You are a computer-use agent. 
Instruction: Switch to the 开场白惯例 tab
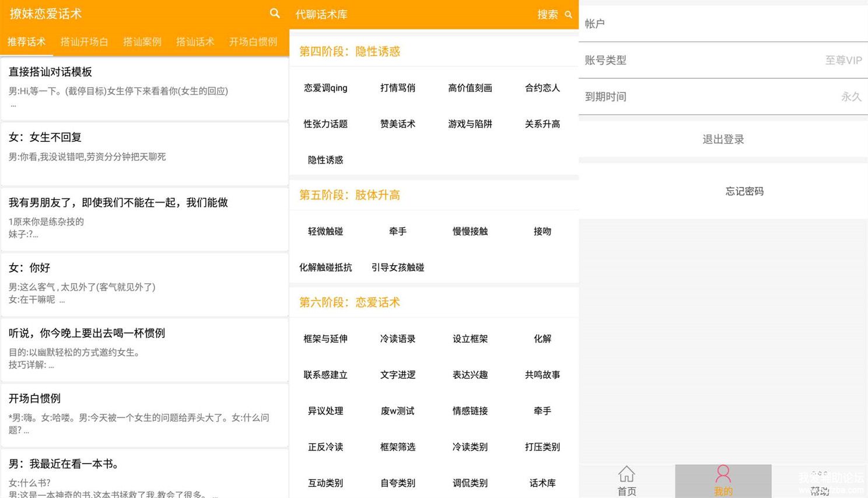point(253,41)
